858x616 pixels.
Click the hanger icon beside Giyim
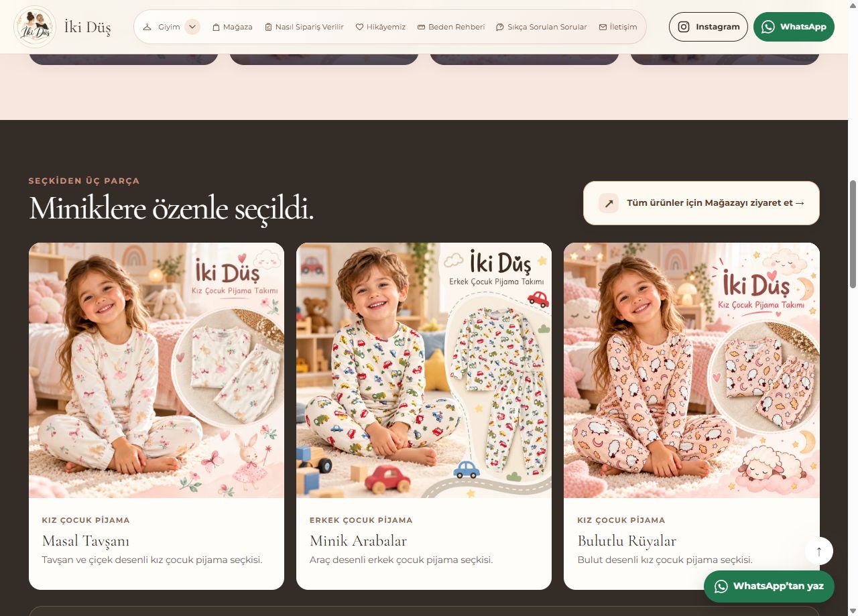pyautogui.click(x=147, y=27)
